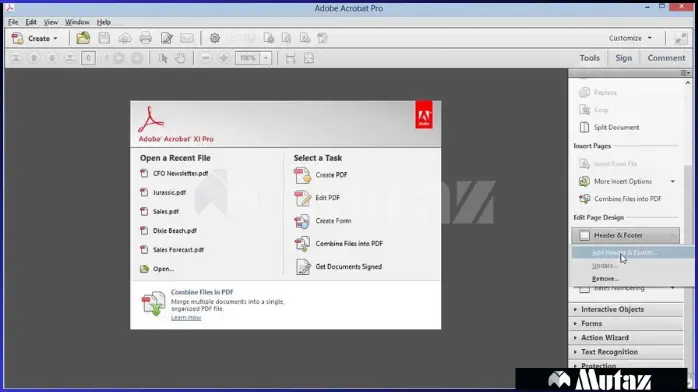Click the page number input field
This screenshot has height=392, width=698.
pos(88,58)
